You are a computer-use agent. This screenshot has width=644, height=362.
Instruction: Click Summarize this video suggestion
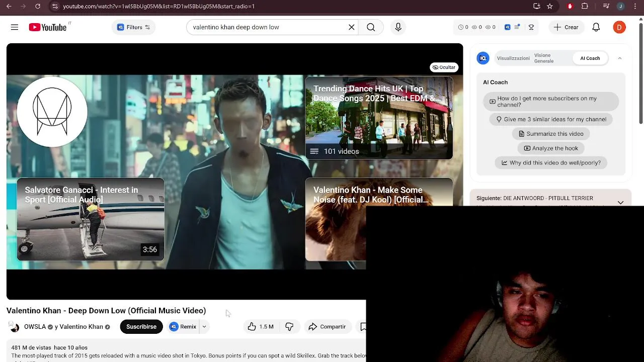[551, 134]
